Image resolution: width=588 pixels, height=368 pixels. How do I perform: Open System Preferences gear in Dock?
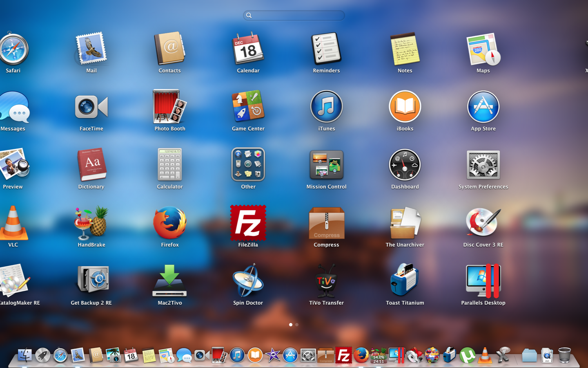click(308, 355)
